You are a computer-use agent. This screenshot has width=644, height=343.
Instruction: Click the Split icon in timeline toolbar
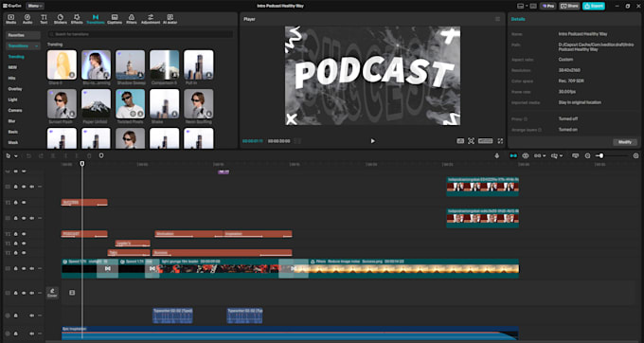(x=53, y=156)
